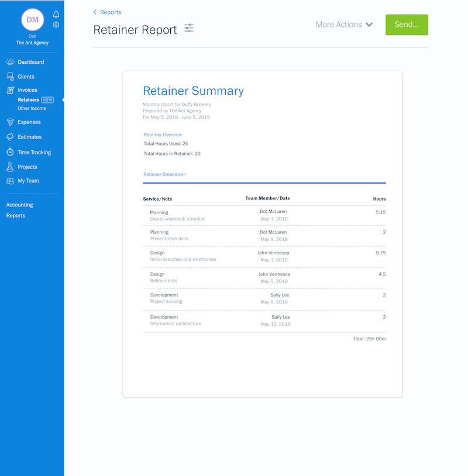
Task: Click the DM profile avatar
Action: click(x=33, y=20)
